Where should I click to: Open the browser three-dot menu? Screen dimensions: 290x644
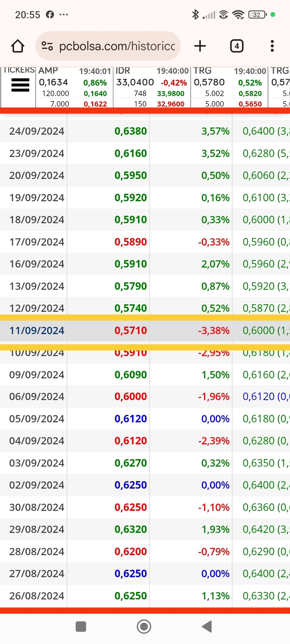[x=272, y=46]
